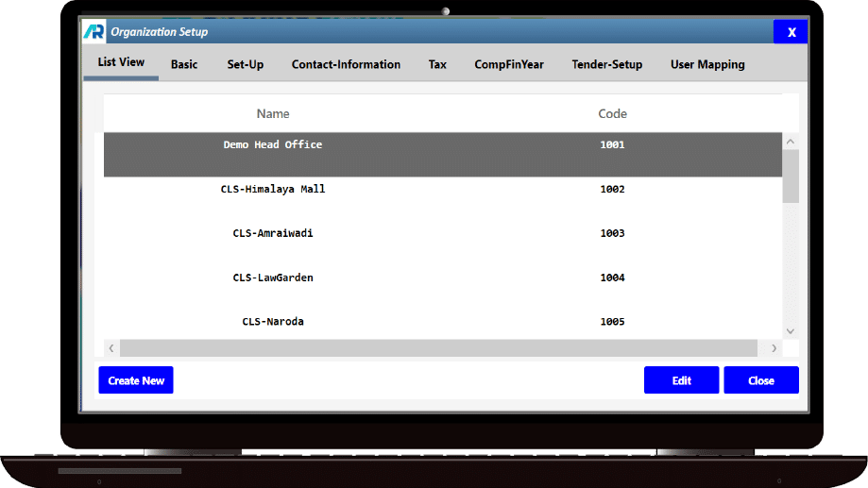Go to the Set-Up tab

[246, 64]
